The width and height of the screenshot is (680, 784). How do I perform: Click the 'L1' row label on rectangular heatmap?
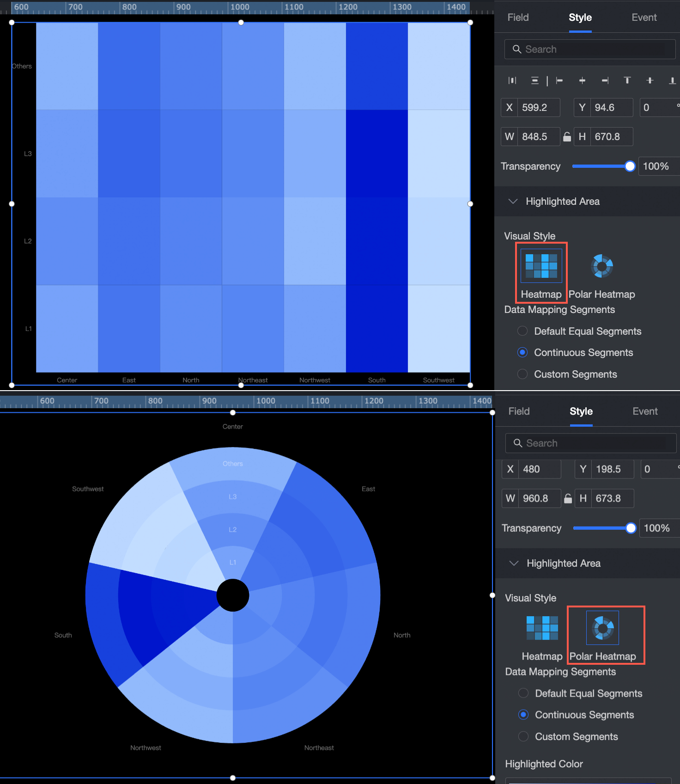[x=29, y=329]
